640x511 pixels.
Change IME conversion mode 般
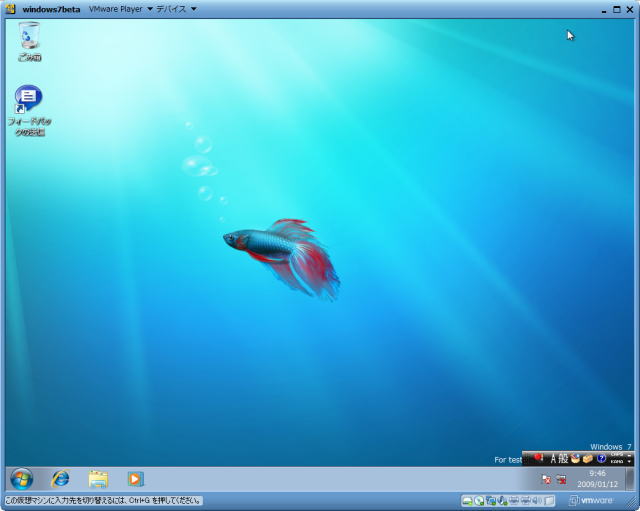[563, 459]
